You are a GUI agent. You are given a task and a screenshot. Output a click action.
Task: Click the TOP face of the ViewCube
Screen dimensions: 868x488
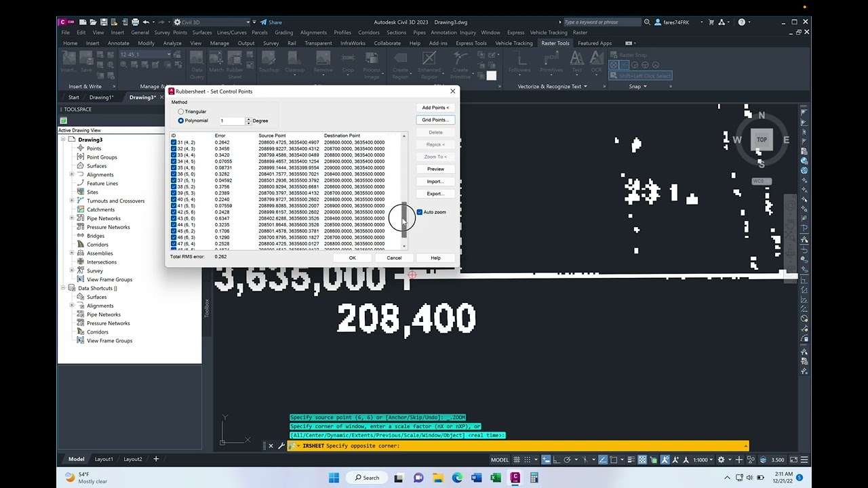tap(762, 140)
